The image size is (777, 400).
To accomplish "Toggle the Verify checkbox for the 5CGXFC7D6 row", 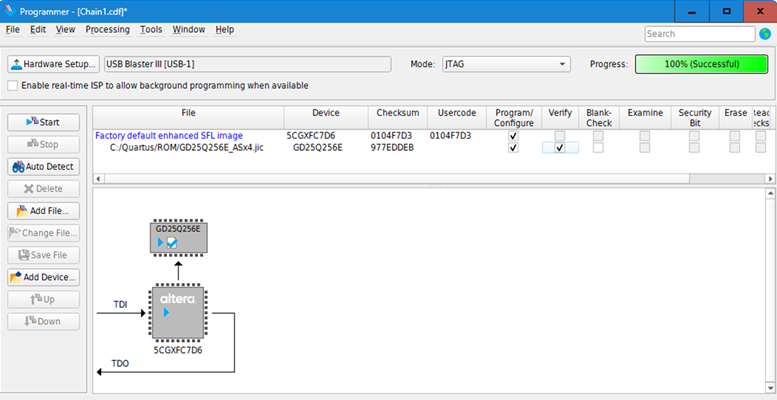I will 560,135.
